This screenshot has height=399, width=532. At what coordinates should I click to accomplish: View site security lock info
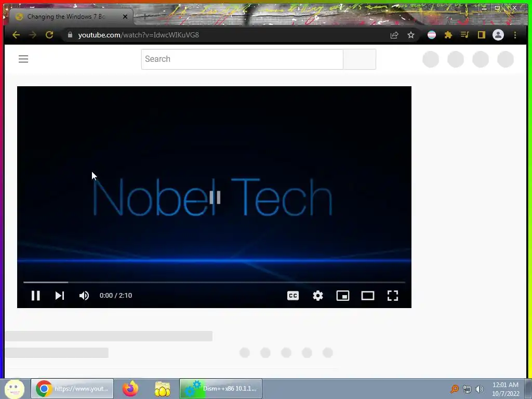click(70, 35)
